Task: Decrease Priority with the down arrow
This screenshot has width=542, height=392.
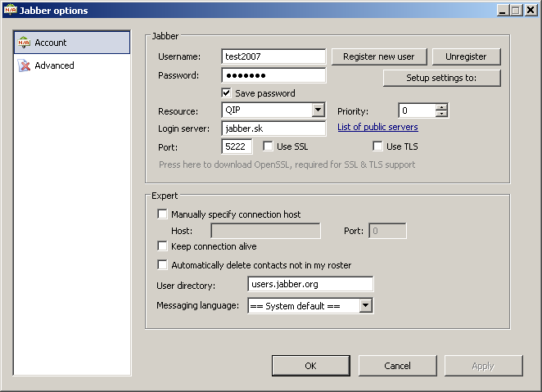Action: pyautogui.click(x=441, y=114)
